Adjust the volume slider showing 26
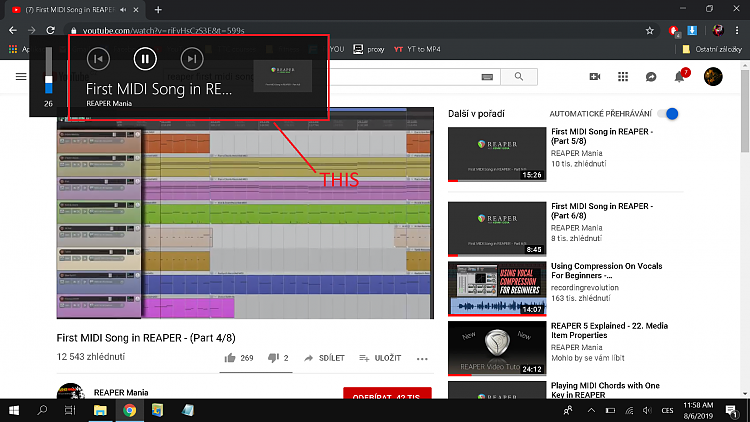This screenshot has height=422, width=750. [x=48, y=70]
